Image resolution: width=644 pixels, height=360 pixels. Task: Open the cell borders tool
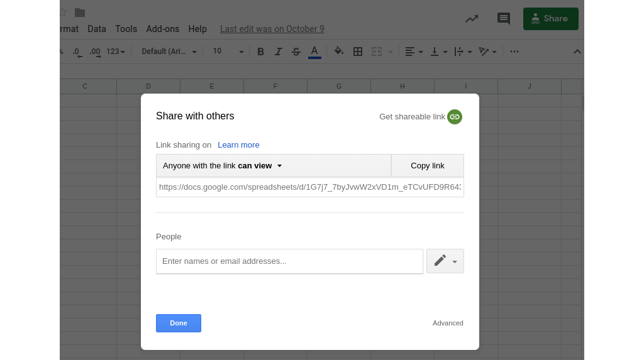click(x=358, y=52)
